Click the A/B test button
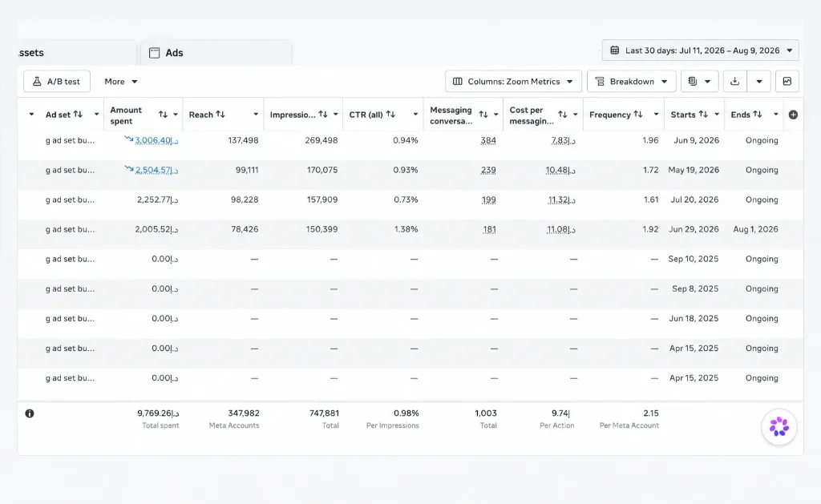821x504 pixels. [x=57, y=81]
